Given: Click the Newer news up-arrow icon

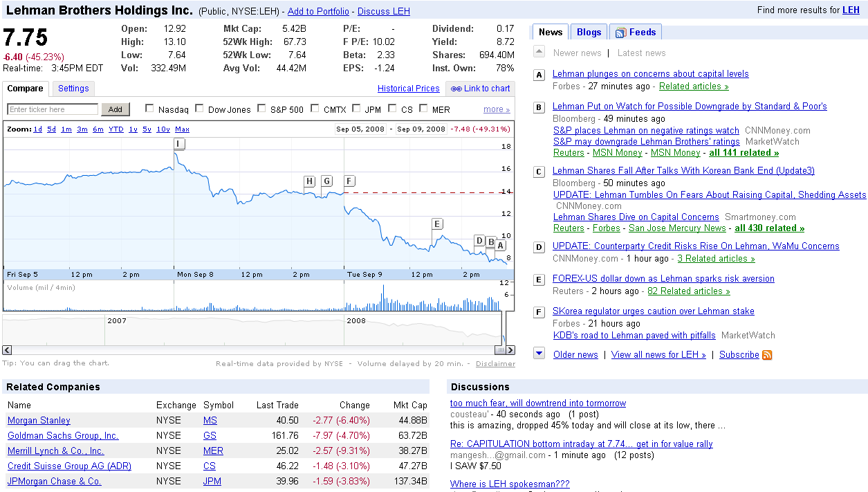Looking at the screenshot, I should point(539,53).
